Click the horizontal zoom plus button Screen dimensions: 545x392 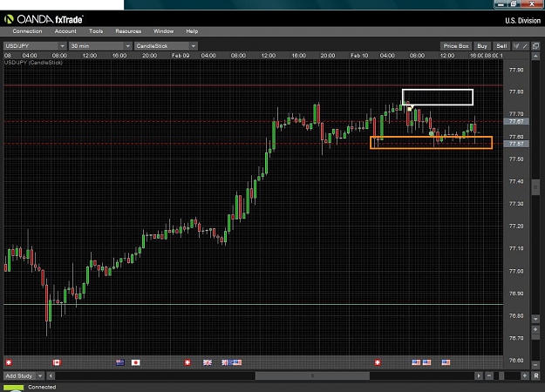524,375
